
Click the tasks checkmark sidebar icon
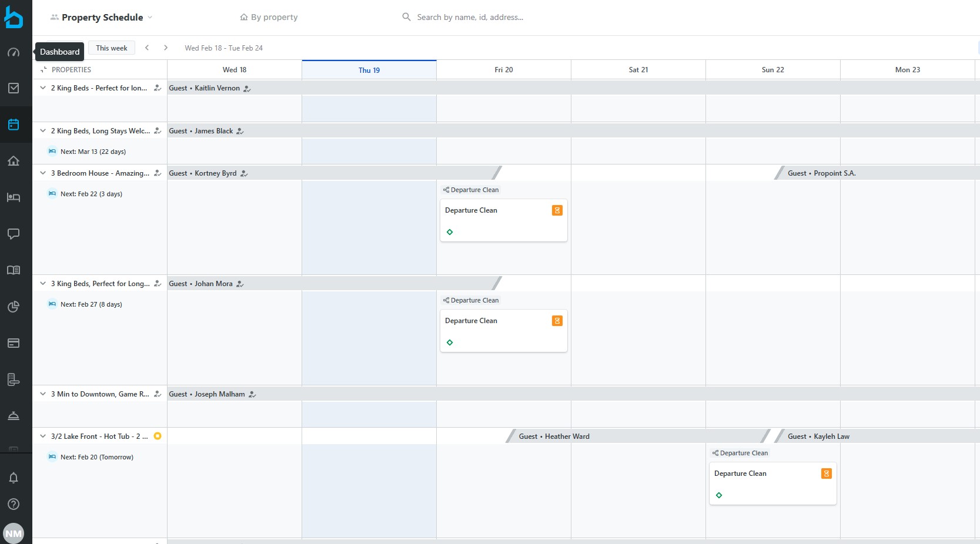pos(14,88)
